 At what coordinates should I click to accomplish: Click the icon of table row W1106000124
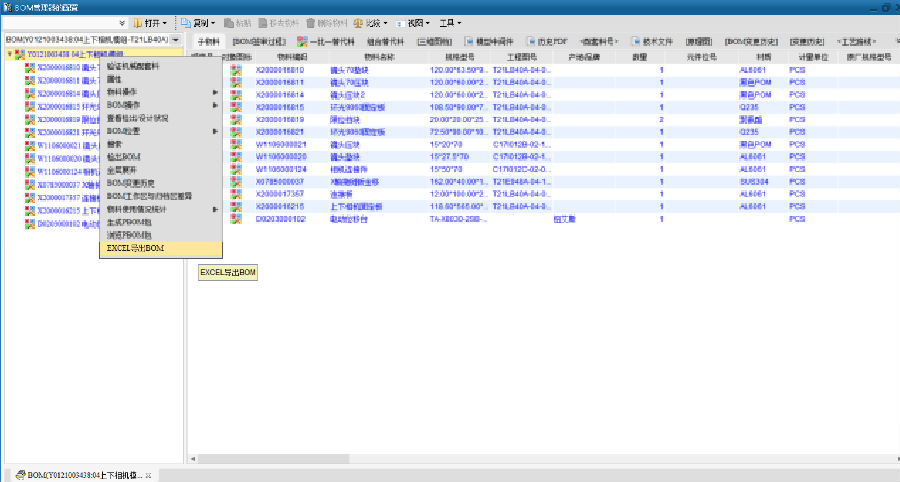coord(238,171)
